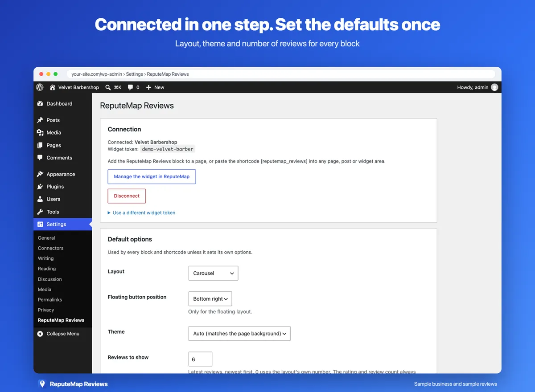This screenshot has height=392, width=535.
Task: Open the Theme dropdown
Action: (x=239, y=334)
